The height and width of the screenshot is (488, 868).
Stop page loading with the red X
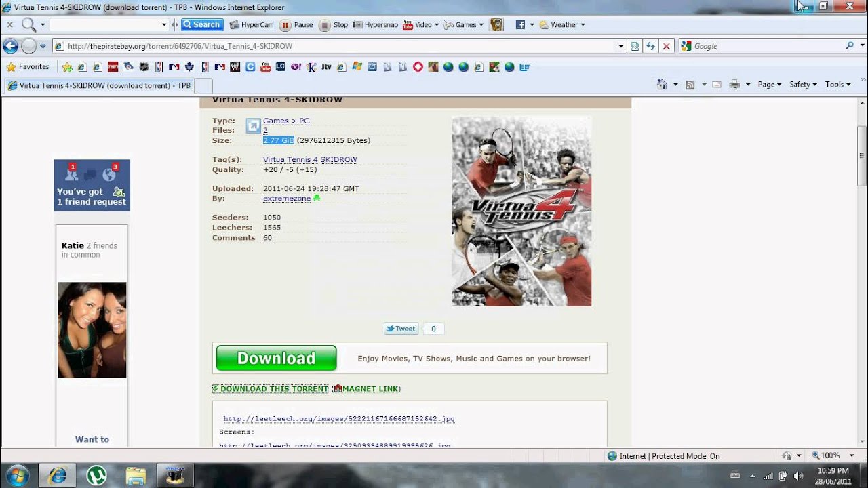tap(667, 46)
